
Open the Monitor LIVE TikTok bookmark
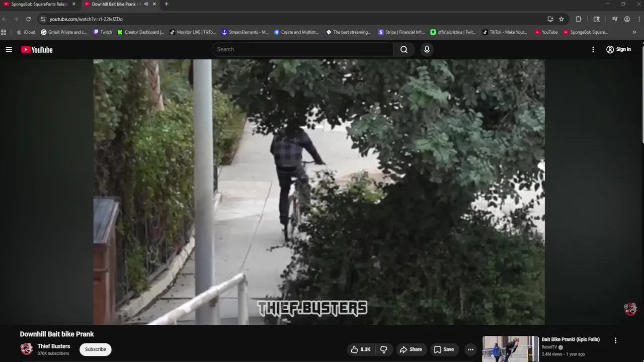click(x=193, y=32)
